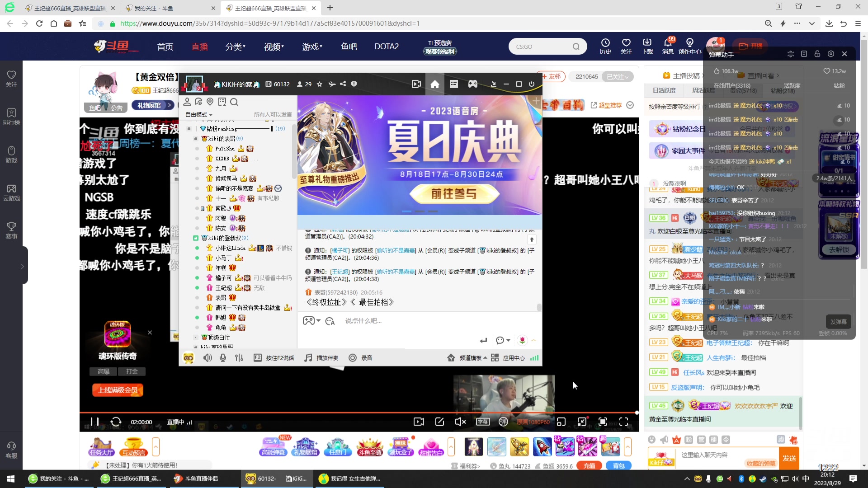Viewport: 868px width, 488px height.
Task: Switch to web fullscreen mode icon
Action: tap(603, 422)
